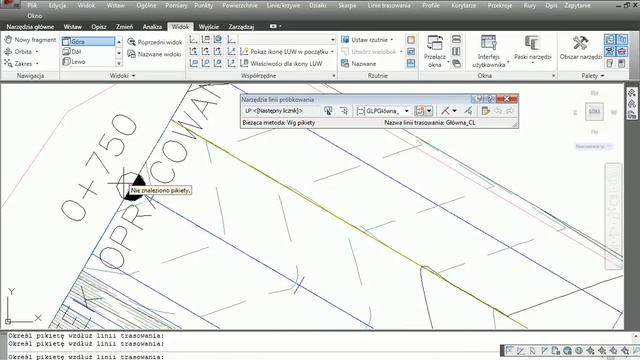The image size is (640, 360).
Task: Switch to Wyjście ribbon tab
Action: pyautogui.click(x=209, y=27)
